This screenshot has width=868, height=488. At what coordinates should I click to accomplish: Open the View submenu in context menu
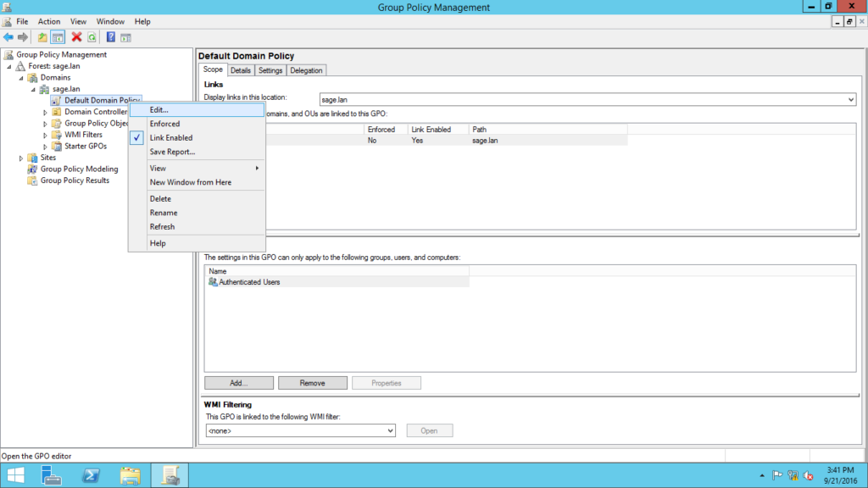click(197, 169)
